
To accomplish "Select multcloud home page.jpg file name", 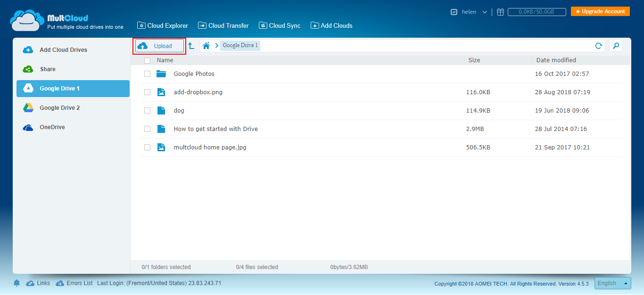I will tap(210, 147).
